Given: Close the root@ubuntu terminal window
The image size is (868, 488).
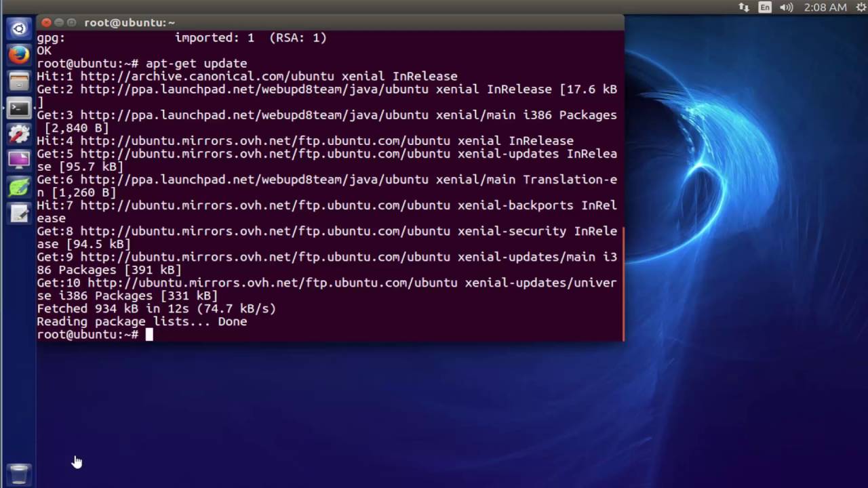Looking at the screenshot, I should pyautogui.click(x=46, y=22).
